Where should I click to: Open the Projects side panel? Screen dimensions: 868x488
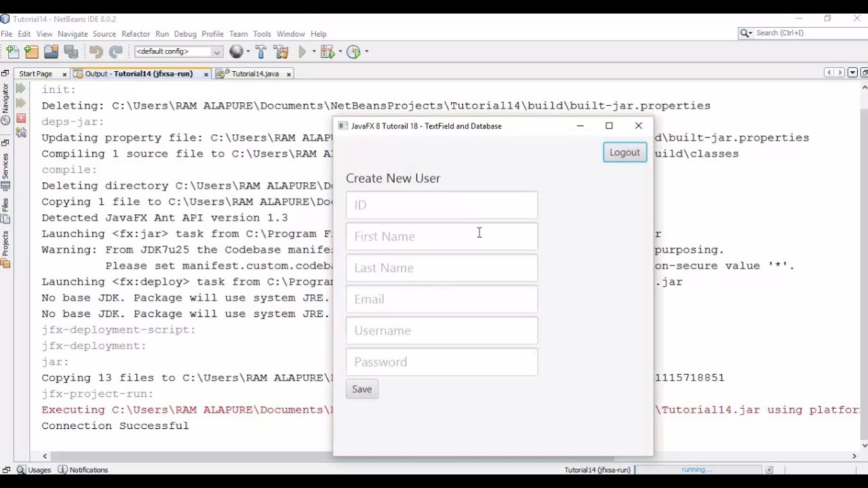(5, 249)
